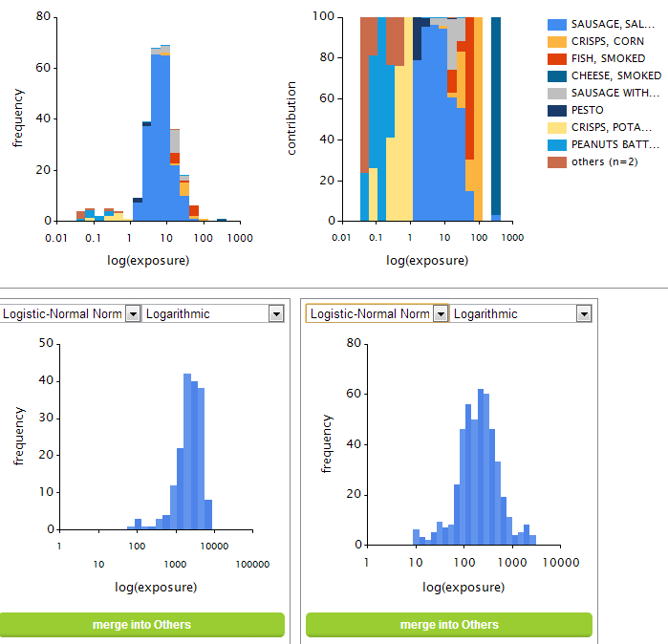Image resolution: width=668 pixels, height=644 pixels.
Task: Select the pale yellow CRISPS, POTA... legend swatch
Action: pyautogui.click(x=557, y=127)
